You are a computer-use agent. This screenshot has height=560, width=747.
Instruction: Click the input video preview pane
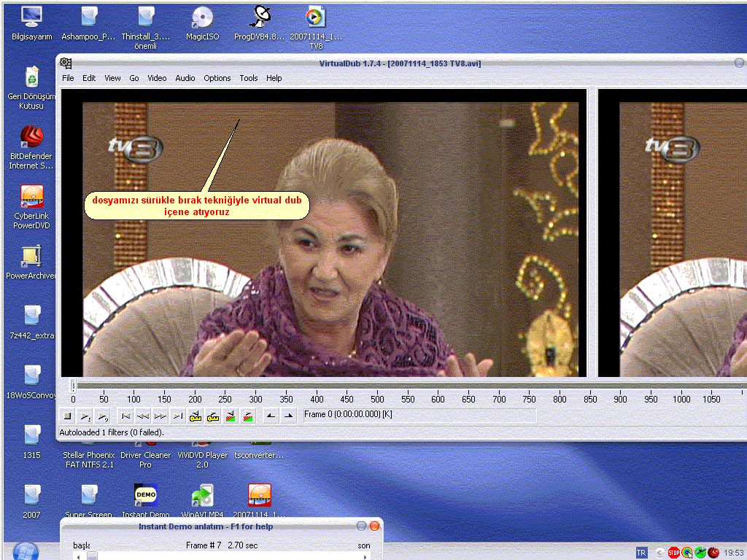pyautogui.click(x=324, y=233)
